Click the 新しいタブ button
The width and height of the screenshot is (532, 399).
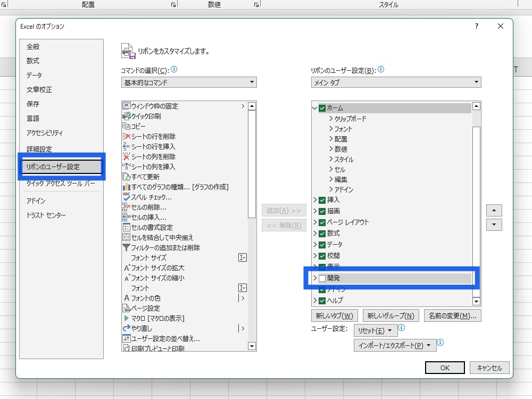335,315
